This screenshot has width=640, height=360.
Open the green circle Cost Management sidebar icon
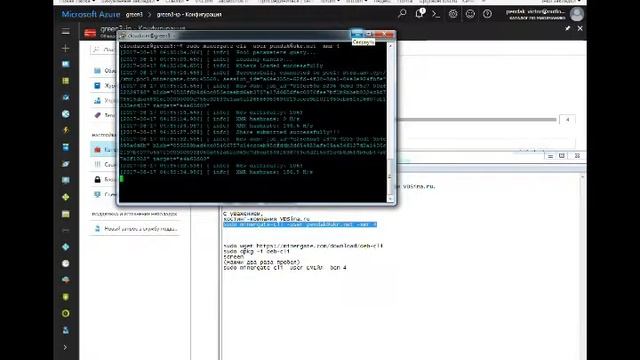tap(65, 313)
